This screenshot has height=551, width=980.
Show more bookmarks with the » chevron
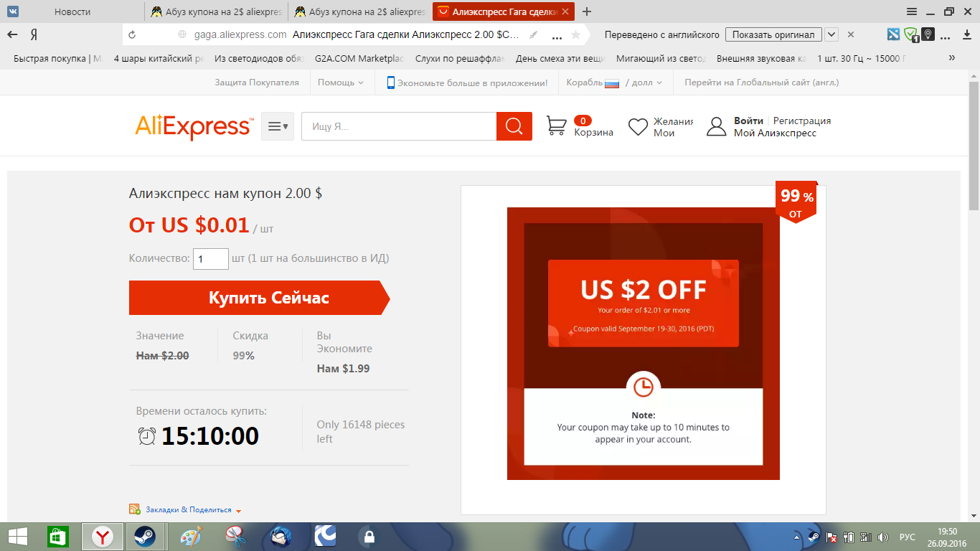point(952,58)
